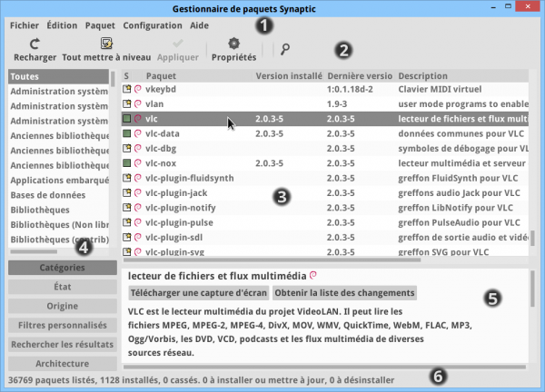Select the Catégories filter button

click(63, 268)
